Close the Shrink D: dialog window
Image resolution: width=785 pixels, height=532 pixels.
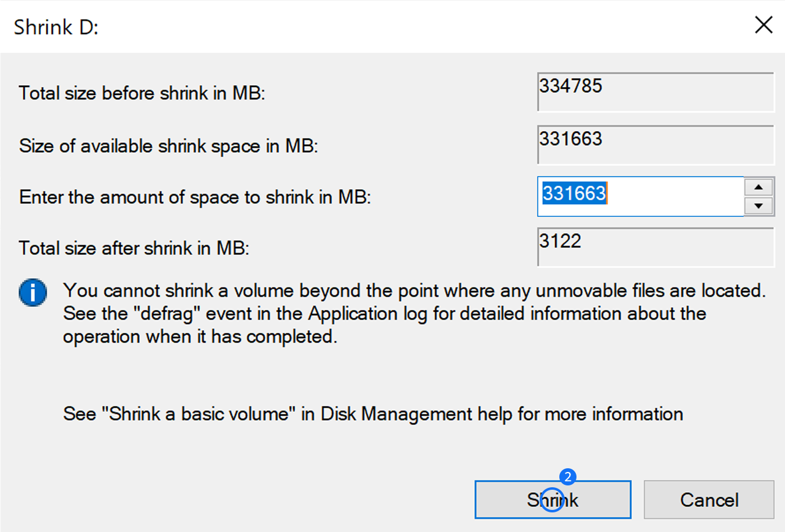[763, 26]
